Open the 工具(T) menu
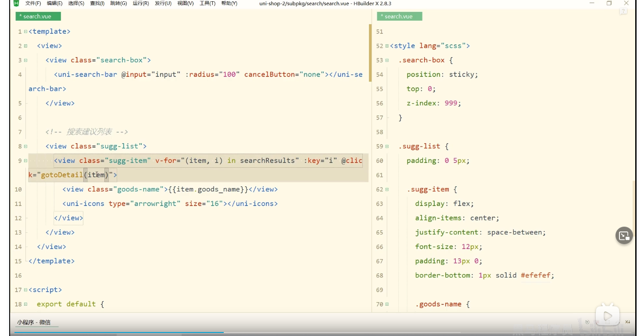 pos(207,3)
